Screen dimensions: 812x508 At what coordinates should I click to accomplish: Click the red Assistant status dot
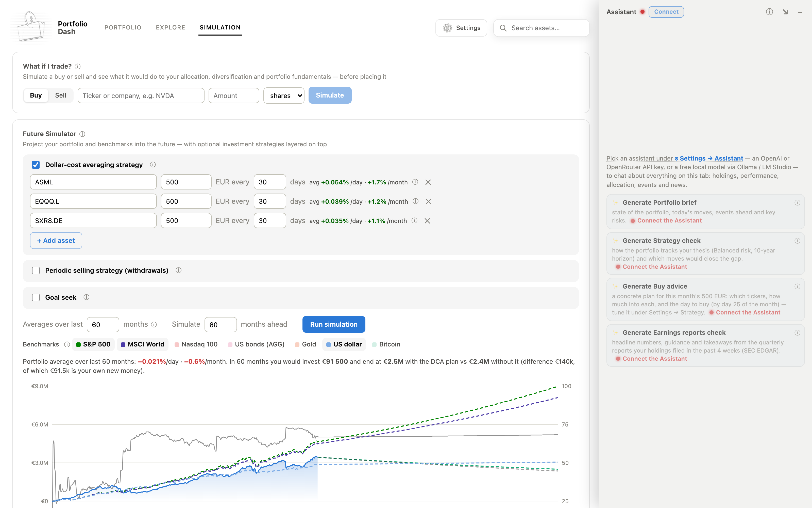coord(642,12)
